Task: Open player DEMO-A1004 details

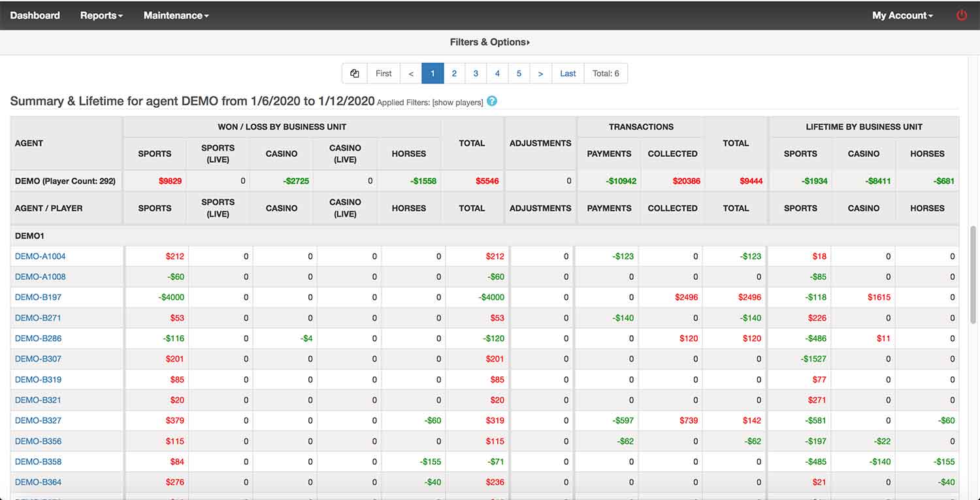Action: point(41,256)
